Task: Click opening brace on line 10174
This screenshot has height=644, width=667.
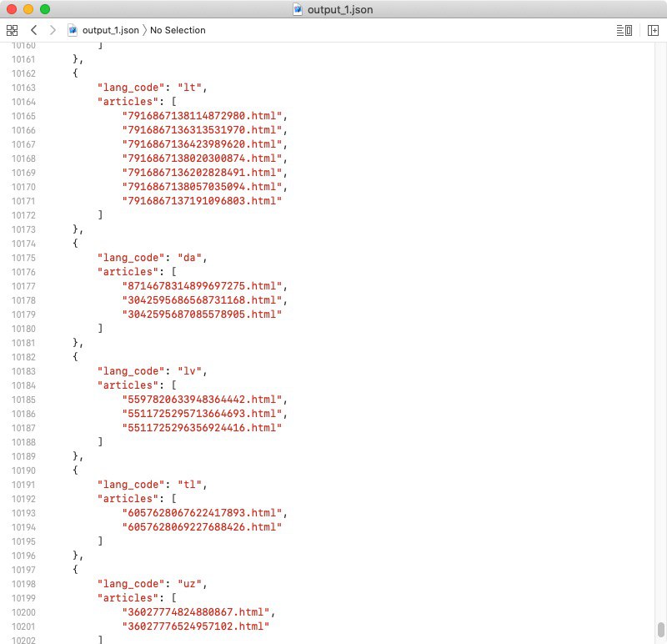Action: point(75,244)
